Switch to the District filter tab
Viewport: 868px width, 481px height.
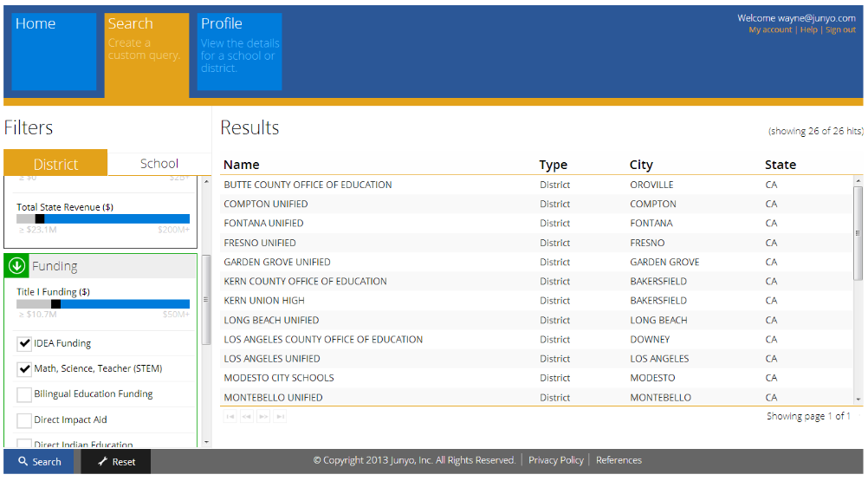coord(55,163)
